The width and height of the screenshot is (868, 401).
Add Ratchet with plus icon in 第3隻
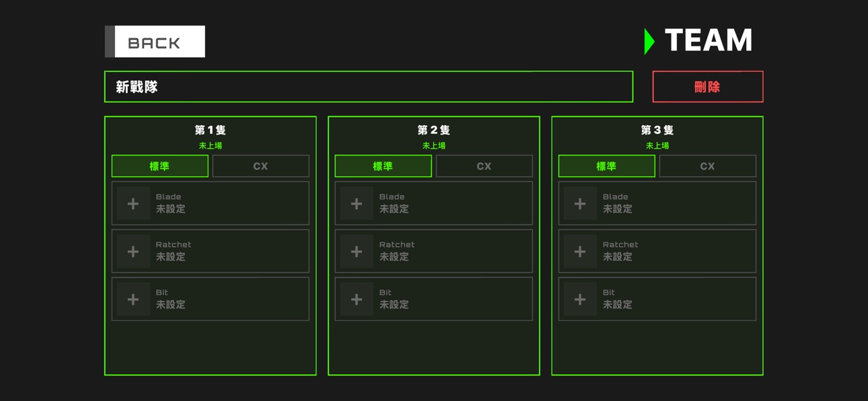580,252
